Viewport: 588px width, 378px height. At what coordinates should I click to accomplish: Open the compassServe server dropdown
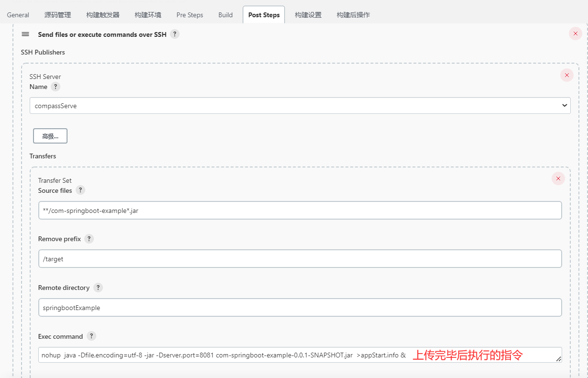click(x=300, y=106)
